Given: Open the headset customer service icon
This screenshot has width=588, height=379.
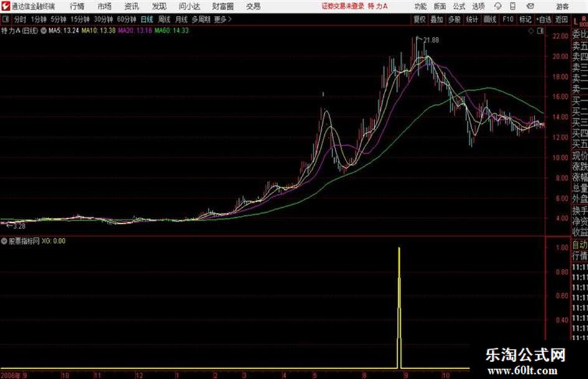Looking at the screenshot, I should [498, 6].
